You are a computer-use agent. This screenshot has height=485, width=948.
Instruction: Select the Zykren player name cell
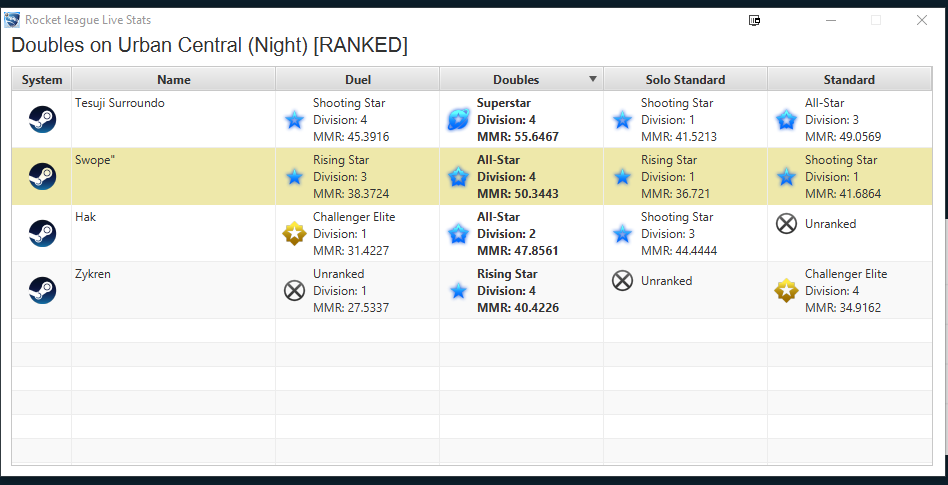[174, 290]
